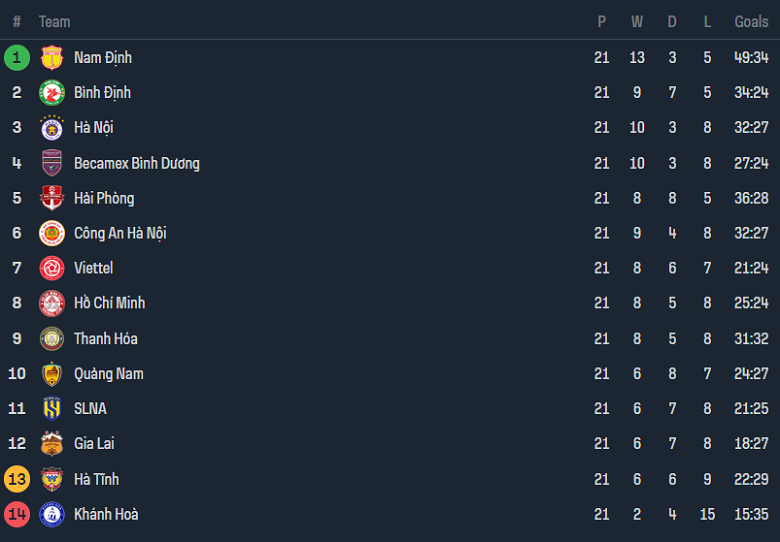Click the Công An Hà Nội badge
The height and width of the screenshot is (542, 780).
pyautogui.click(x=51, y=233)
